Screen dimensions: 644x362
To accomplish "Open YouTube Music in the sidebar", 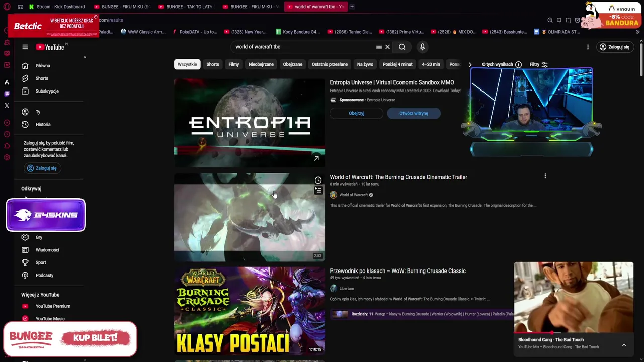I will pyautogui.click(x=50, y=319).
